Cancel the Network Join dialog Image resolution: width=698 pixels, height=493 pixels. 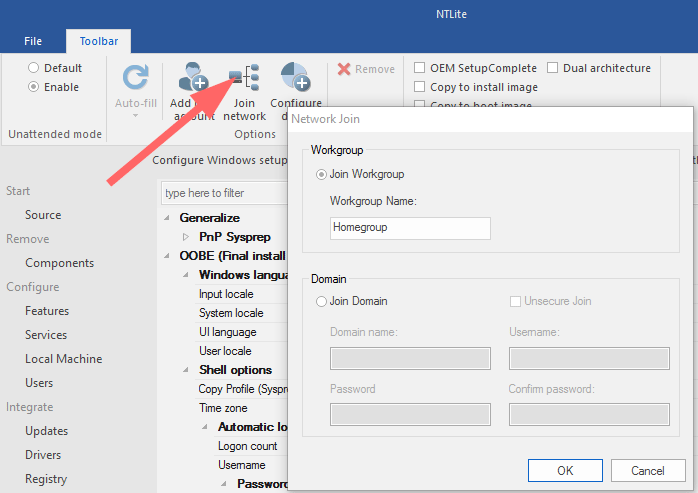point(648,471)
